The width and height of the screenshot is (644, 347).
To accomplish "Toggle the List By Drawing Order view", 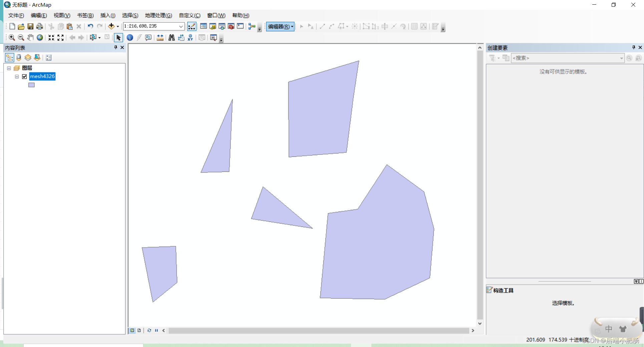I will (x=9, y=57).
